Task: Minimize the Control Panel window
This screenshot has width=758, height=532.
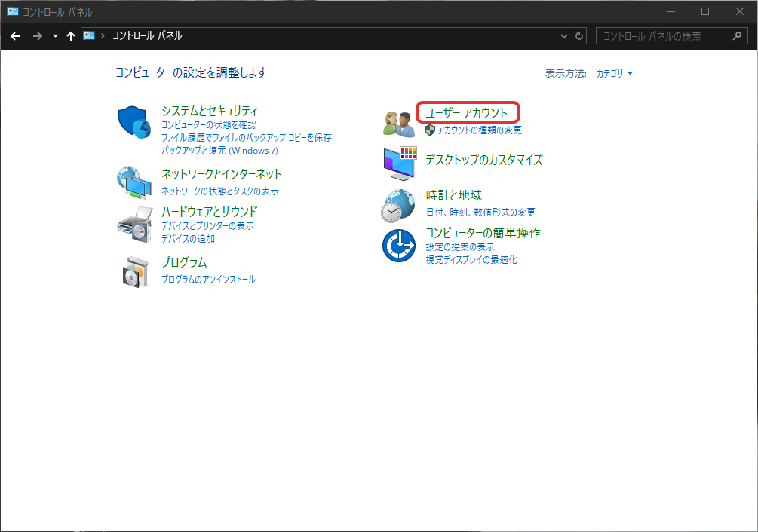Action: (671, 11)
